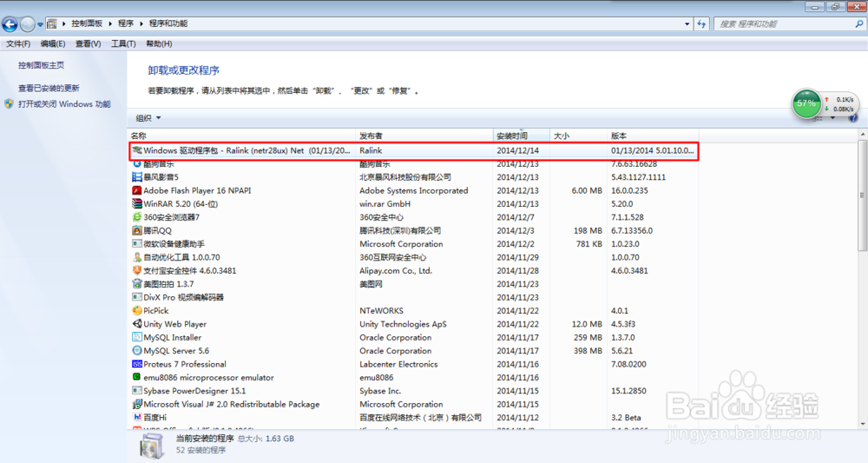
Task: Select the 美图拍拍 1.3.7 icon
Action: pyautogui.click(x=137, y=283)
